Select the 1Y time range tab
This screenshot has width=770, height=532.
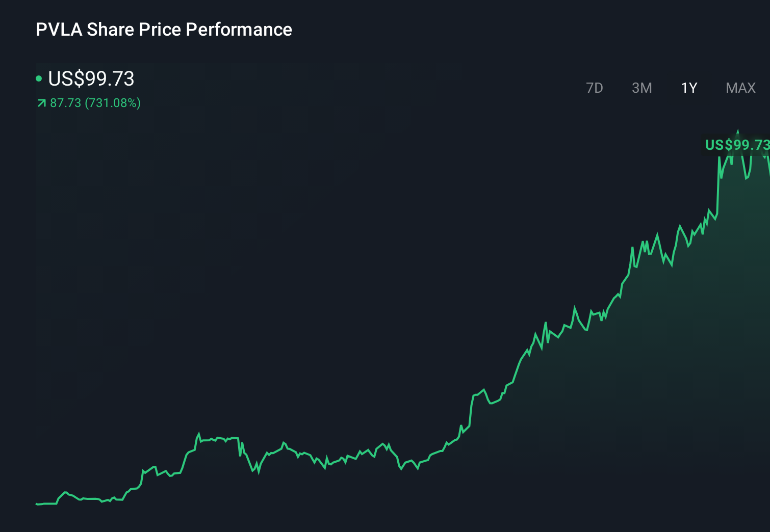pos(688,88)
